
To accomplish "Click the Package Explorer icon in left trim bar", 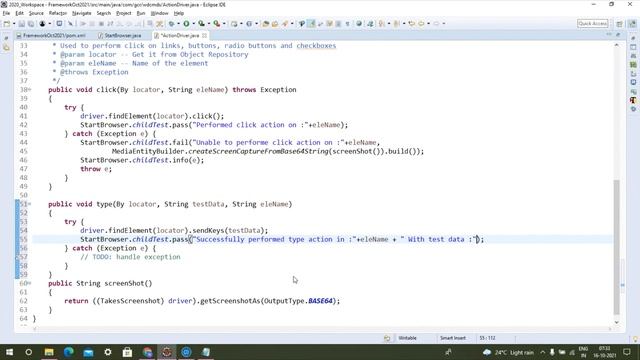I will pos(6,48).
